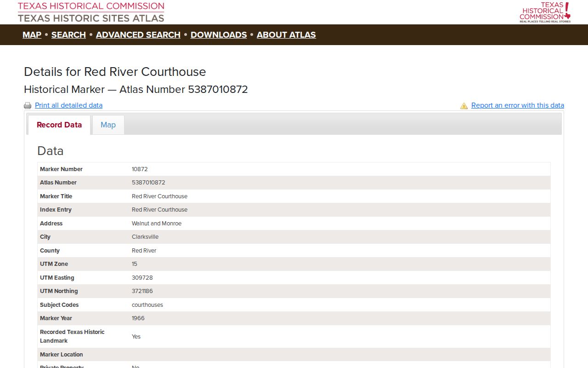
Task: Open the Texas Historical Commission logo at top right
Action: [545, 12]
